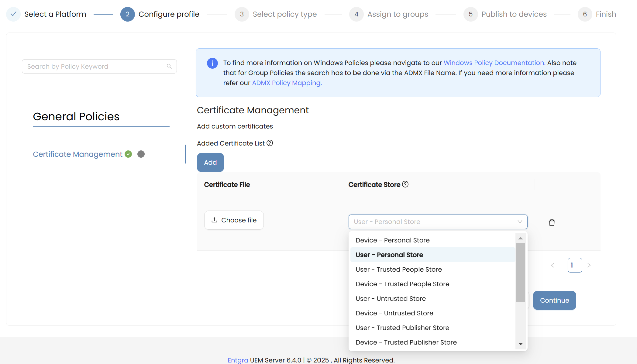637x364 pixels.
Task: Open Certificate Management in General Policies
Action: tap(77, 154)
